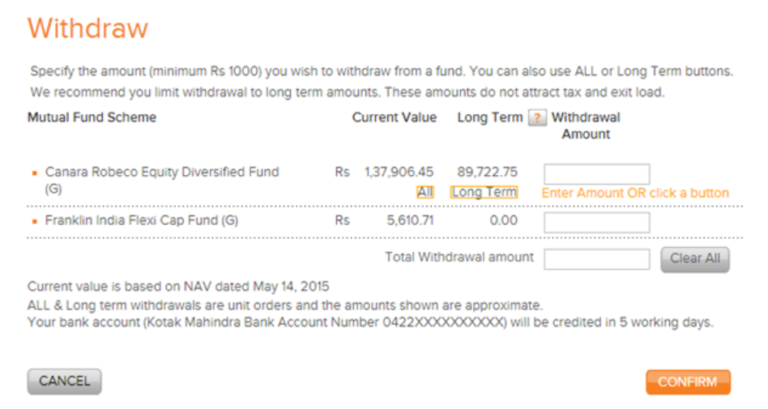768x409 pixels.
Task: Hit the Clear All button
Action: click(695, 260)
